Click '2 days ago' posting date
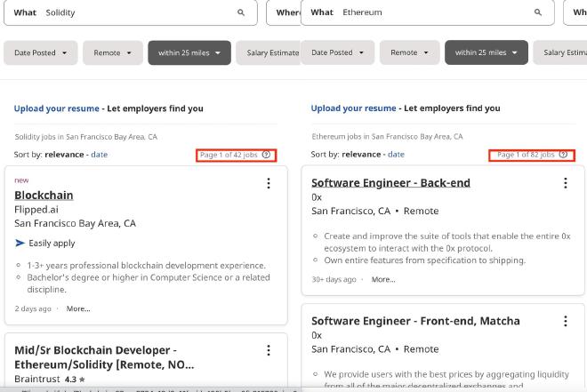Image resolution: width=587 pixels, height=392 pixels. click(x=33, y=308)
